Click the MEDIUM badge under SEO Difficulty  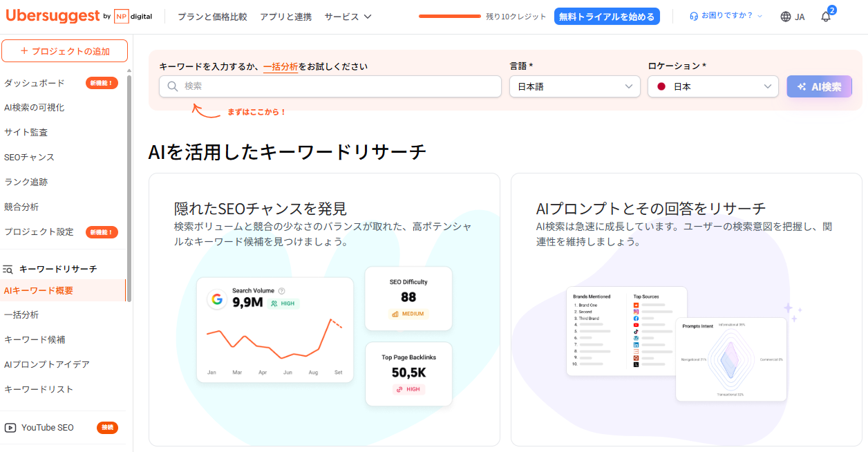[x=408, y=314]
